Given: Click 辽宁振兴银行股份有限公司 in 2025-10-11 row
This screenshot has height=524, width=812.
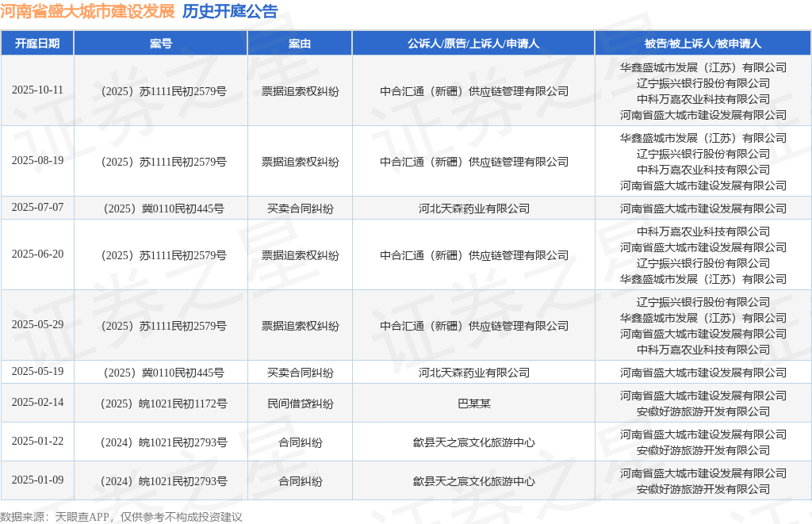Looking at the screenshot, I should [x=703, y=83].
